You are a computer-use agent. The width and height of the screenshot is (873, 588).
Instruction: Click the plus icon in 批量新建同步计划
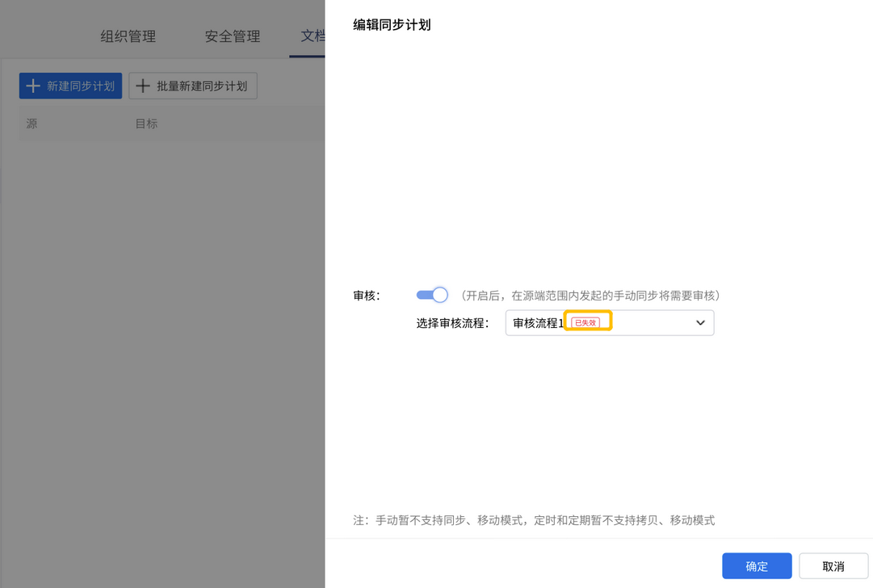point(143,86)
